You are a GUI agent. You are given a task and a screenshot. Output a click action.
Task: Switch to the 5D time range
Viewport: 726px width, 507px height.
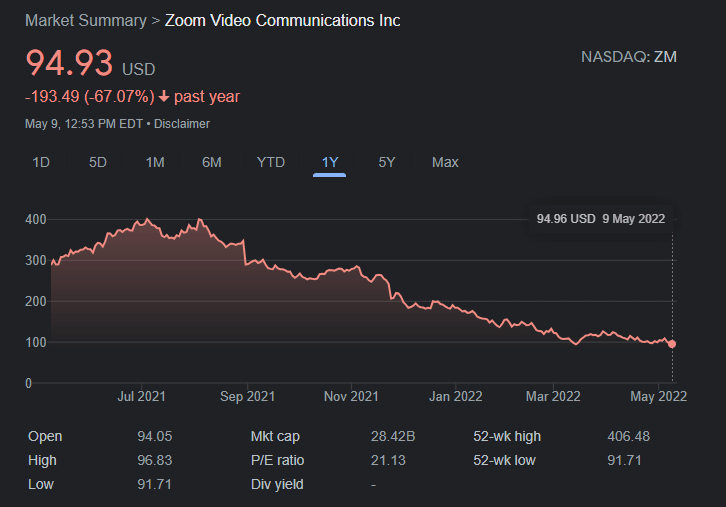(98, 162)
